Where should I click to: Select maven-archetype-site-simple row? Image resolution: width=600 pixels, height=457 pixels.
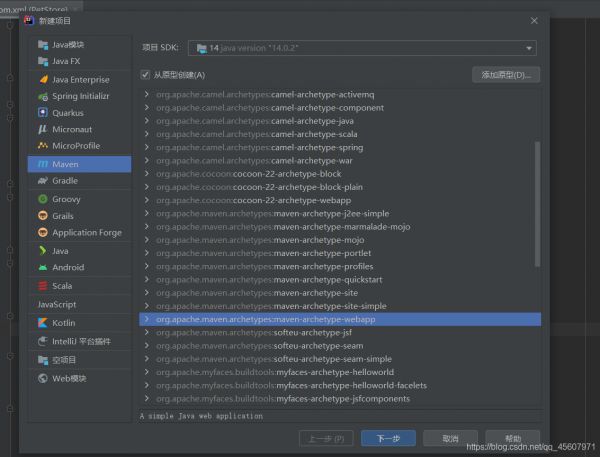pos(340,306)
